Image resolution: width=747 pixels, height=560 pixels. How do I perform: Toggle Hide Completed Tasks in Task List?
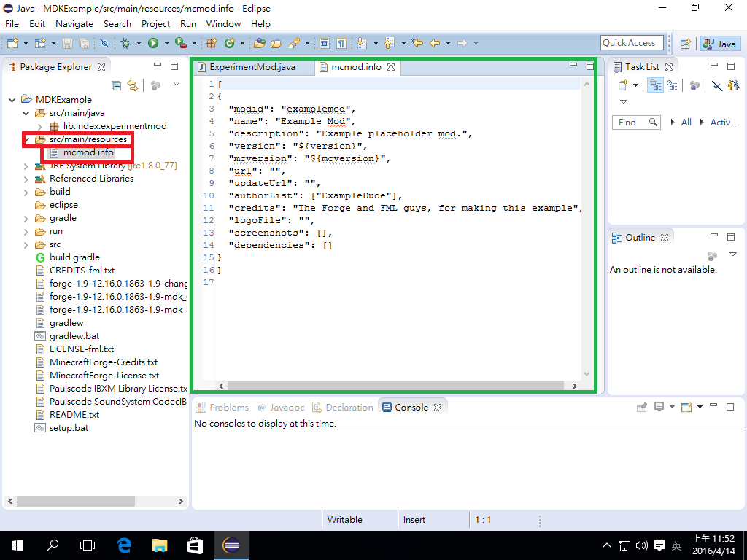[717, 85]
